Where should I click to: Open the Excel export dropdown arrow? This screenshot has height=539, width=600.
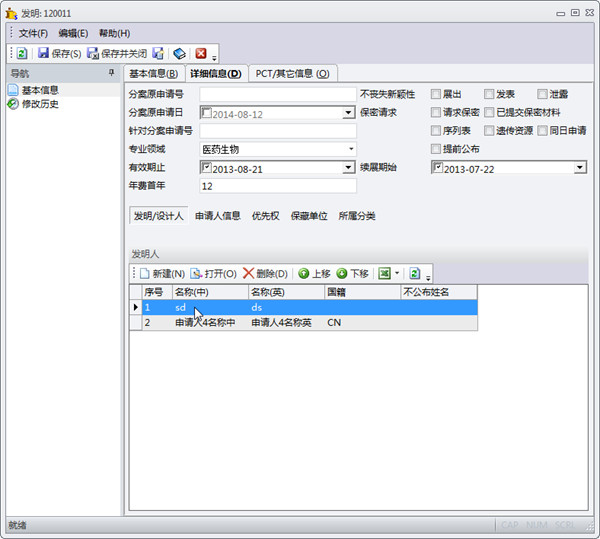coord(397,273)
